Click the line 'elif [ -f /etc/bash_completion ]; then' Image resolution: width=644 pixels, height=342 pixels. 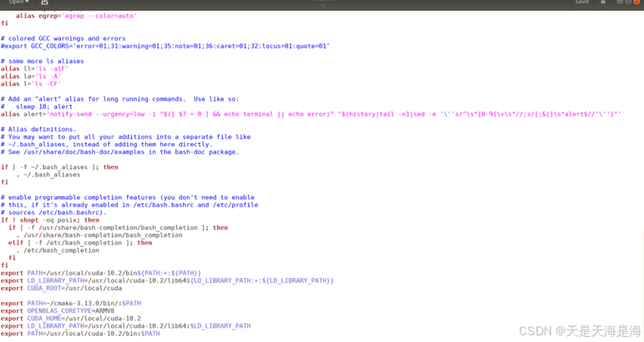pyautogui.click(x=80, y=243)
